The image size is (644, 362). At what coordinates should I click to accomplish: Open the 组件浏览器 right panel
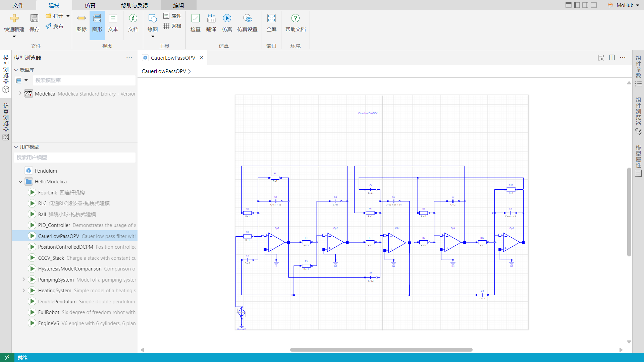coord(638,116)
